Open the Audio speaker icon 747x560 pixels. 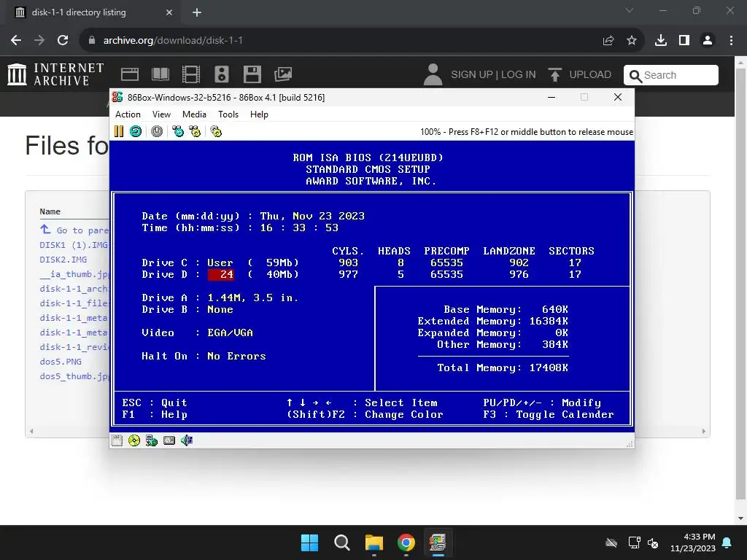pos(222,74)
